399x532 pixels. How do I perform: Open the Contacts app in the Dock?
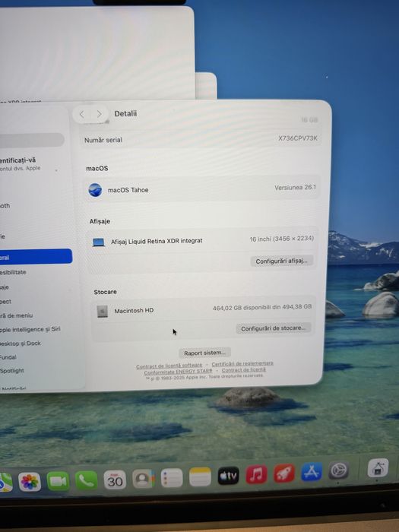point(143,479)
